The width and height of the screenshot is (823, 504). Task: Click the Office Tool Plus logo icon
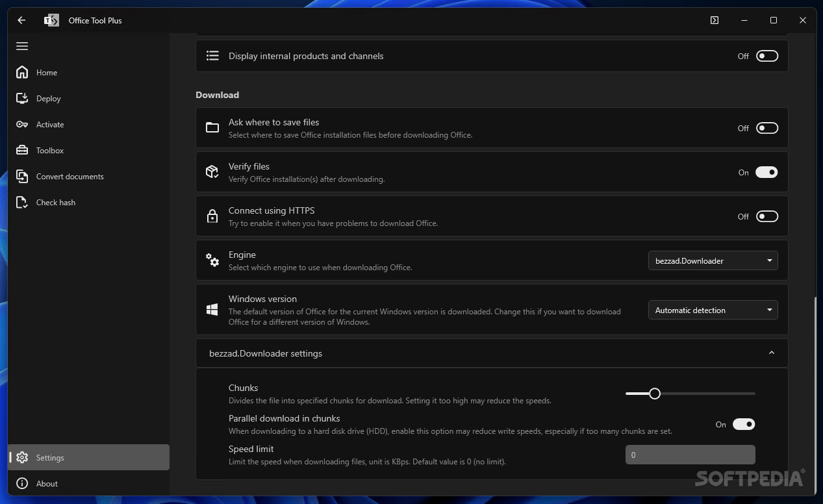(x=51, y=20)
